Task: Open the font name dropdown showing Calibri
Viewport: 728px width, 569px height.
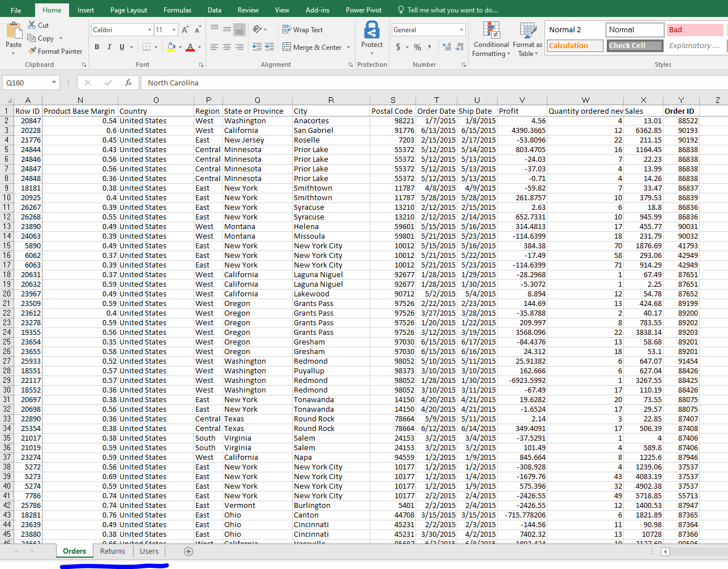Action: (150, 30)
